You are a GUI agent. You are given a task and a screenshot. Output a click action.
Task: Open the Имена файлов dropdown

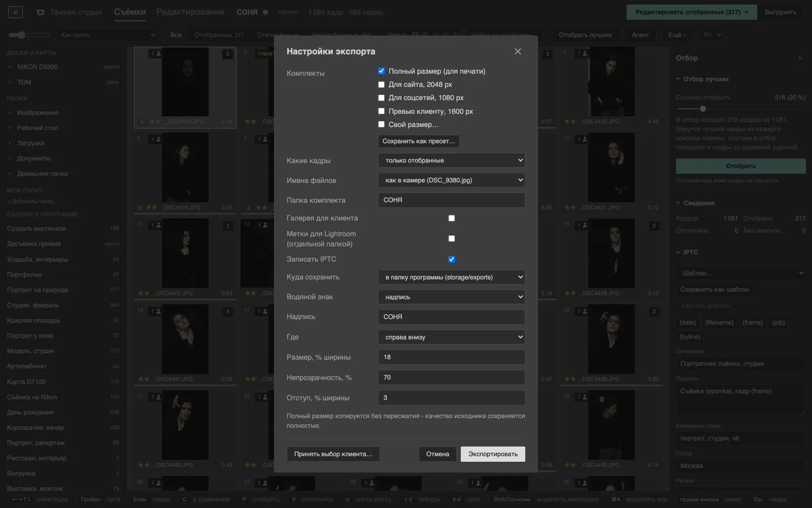coord(452,180)
